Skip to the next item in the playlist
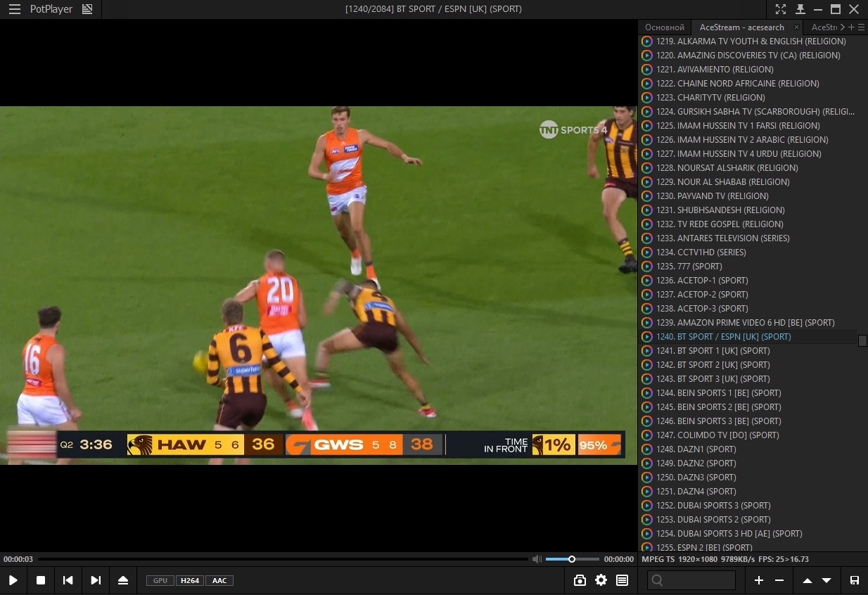868x595 pixels. (96, 580)
